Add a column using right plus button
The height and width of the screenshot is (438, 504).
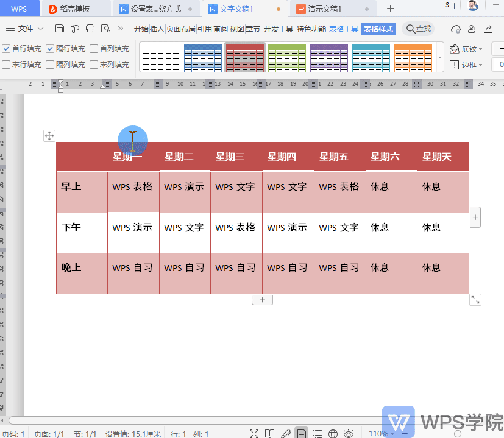tap(475, 217)
